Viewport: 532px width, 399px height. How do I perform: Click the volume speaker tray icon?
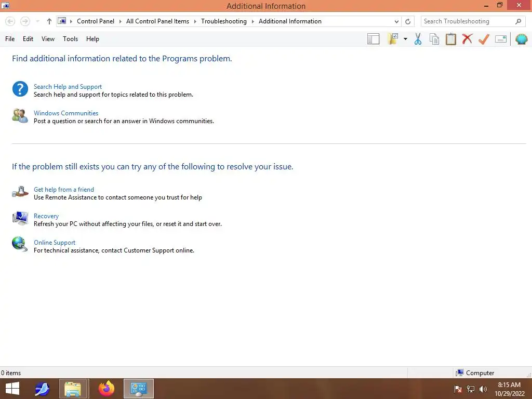(483, 389)
